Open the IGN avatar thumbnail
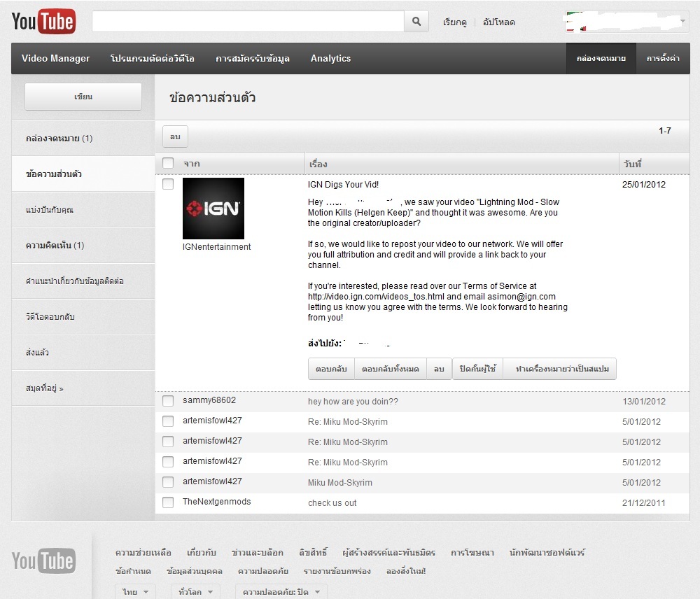This screenshot has width=700, height=599. 213,209
